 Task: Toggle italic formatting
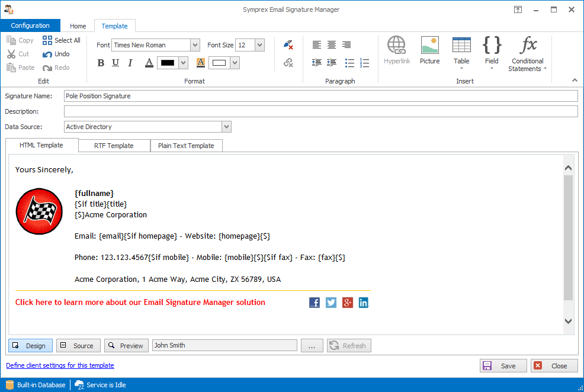click(130, 63)
